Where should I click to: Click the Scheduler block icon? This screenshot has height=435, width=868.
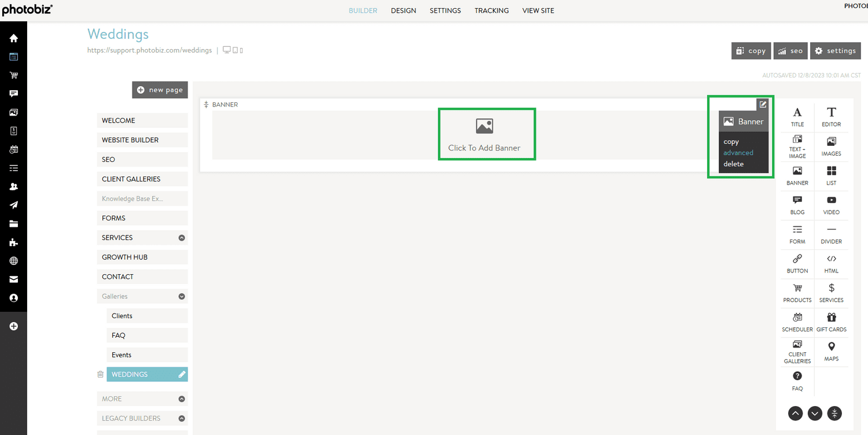(797, 322)
